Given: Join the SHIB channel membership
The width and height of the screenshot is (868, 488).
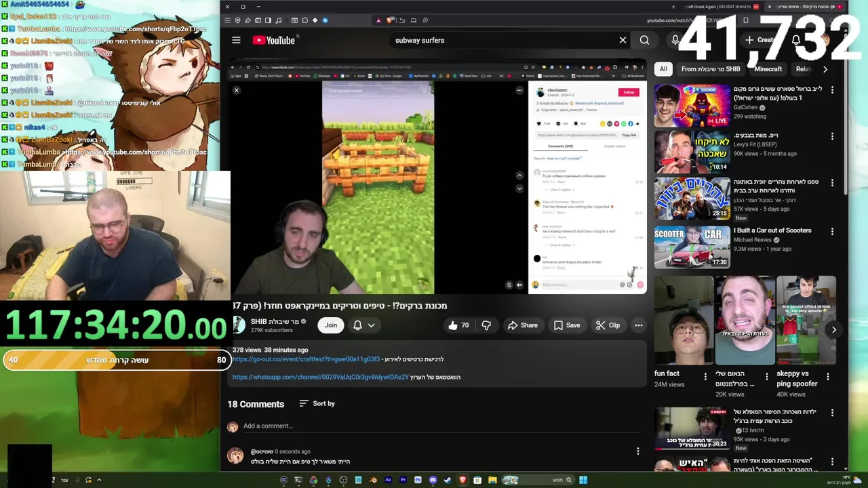Looking at the screenshot, I should tap(330, 325).
